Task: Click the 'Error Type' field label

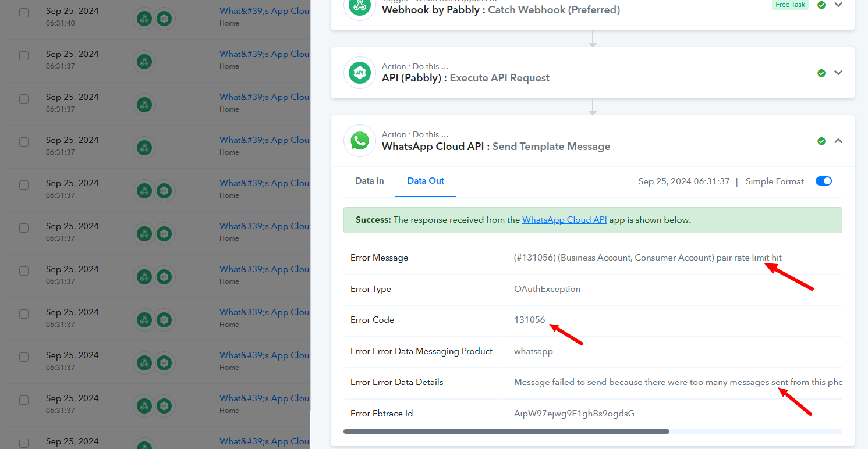Action: tap(371, 289)
